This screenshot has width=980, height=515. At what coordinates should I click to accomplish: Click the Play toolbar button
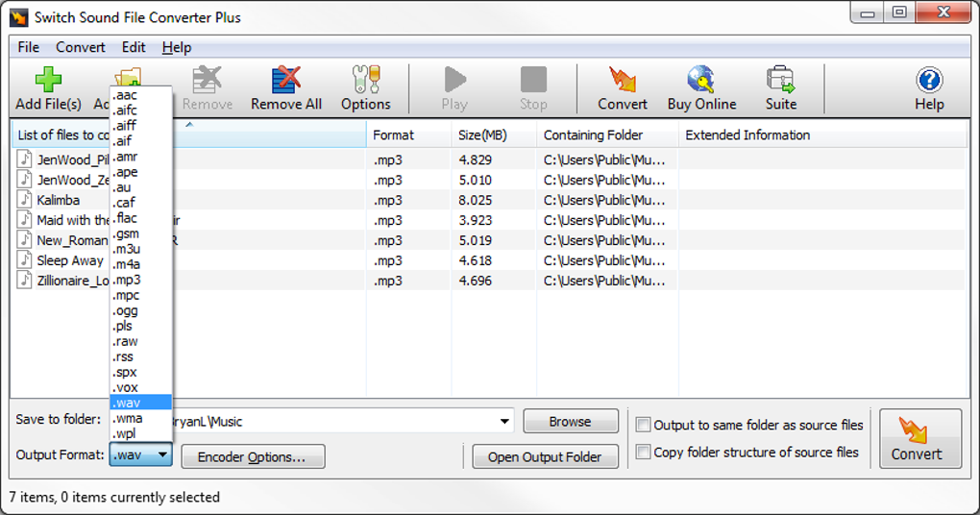click(454, 80)
